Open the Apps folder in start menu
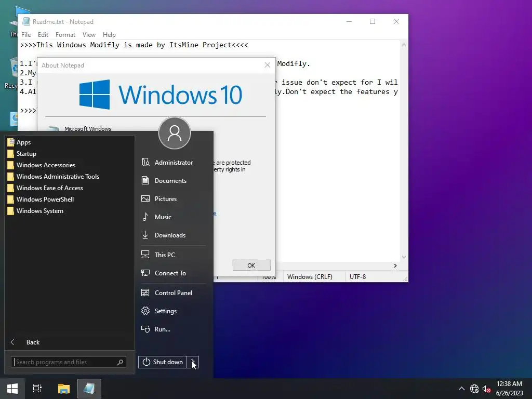Viewport: 532px width, 399px height. coord(70,142)
